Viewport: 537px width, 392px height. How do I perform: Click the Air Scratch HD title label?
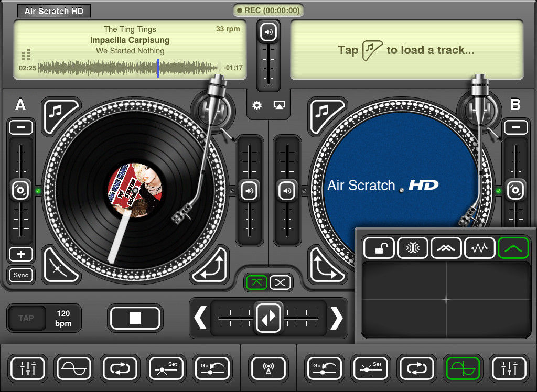pos(54,11)
